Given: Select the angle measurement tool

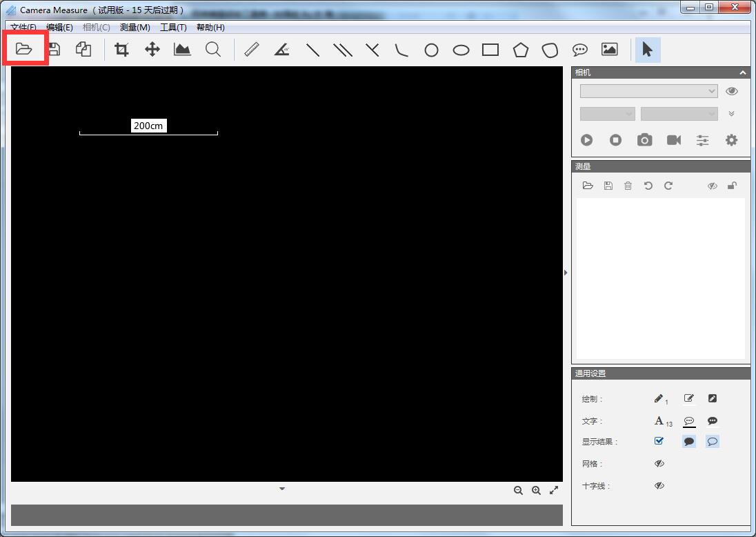Looking at the screenshot, I should 281,50.
